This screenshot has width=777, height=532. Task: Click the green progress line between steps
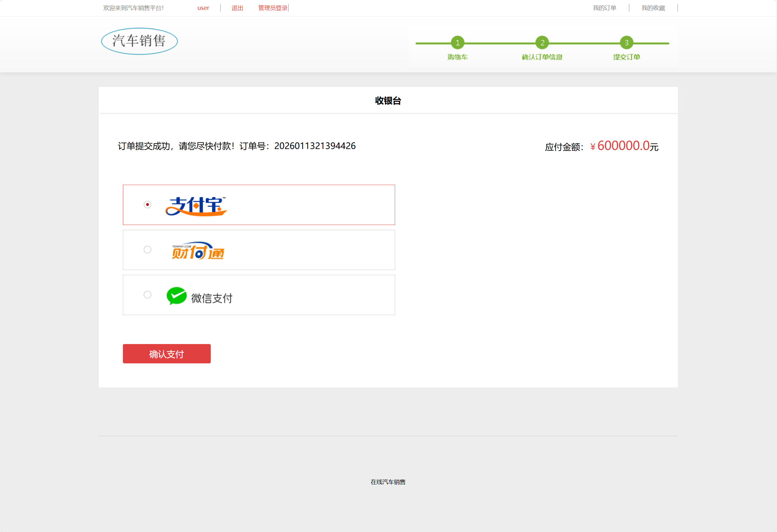point(500,43)
